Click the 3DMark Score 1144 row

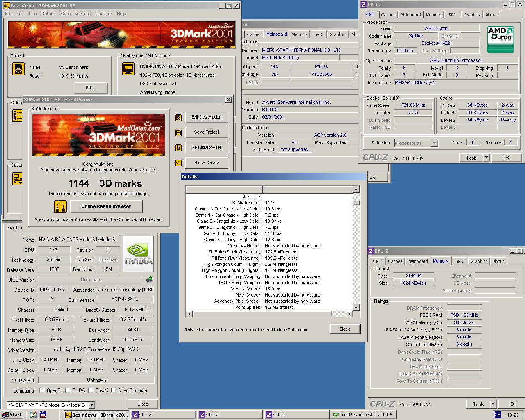(x=269, y=203)
